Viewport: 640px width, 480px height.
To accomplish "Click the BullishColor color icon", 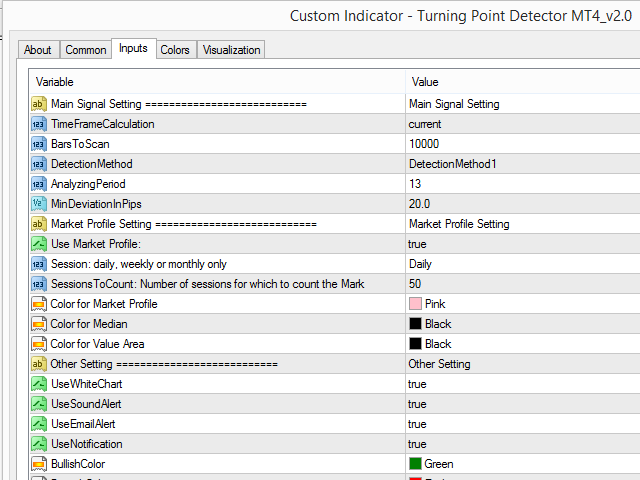I will tap(39, 464).
